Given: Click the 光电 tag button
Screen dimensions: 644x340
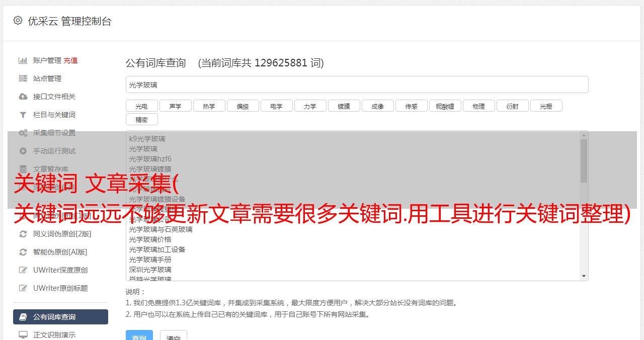Looking at the screenshot, I should [x=141, y=106].
